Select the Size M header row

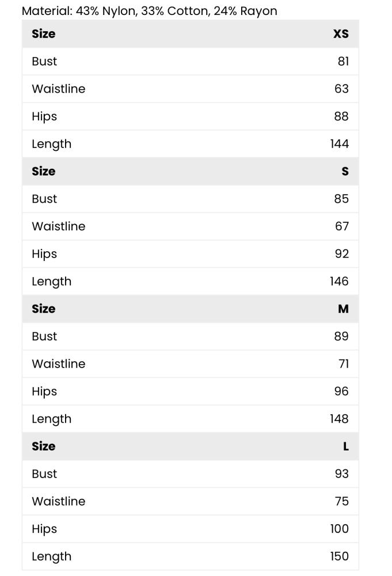[190, 309]
